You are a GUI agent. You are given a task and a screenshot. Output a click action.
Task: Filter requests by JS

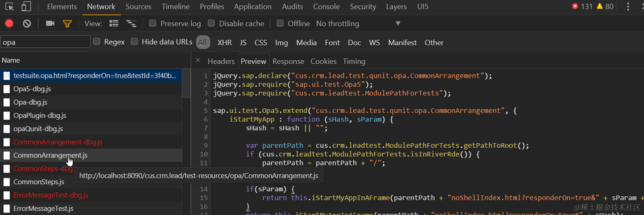[x=243, y=42]
